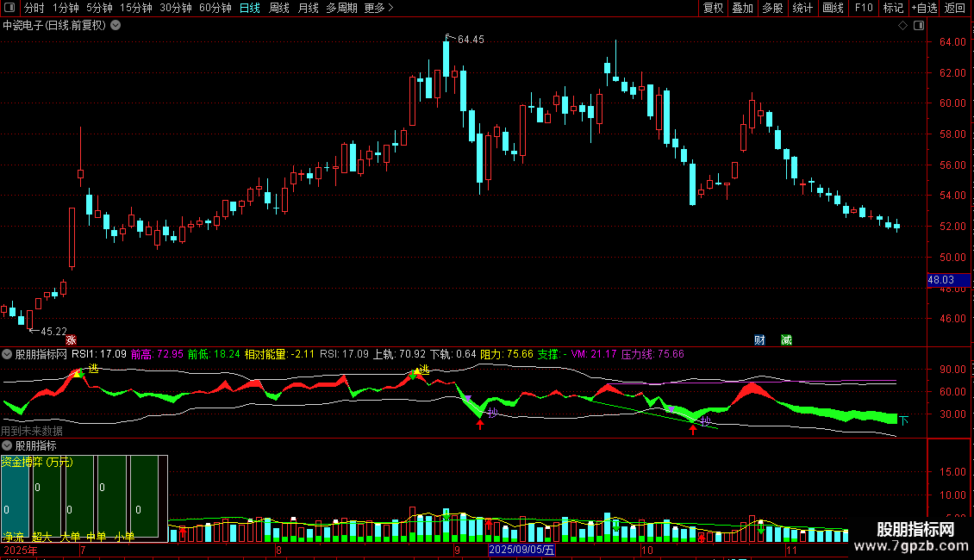Viewport: 974px width, 560px height.
Task: Click month 10 on the time axis
Action: tap(647, 551)
